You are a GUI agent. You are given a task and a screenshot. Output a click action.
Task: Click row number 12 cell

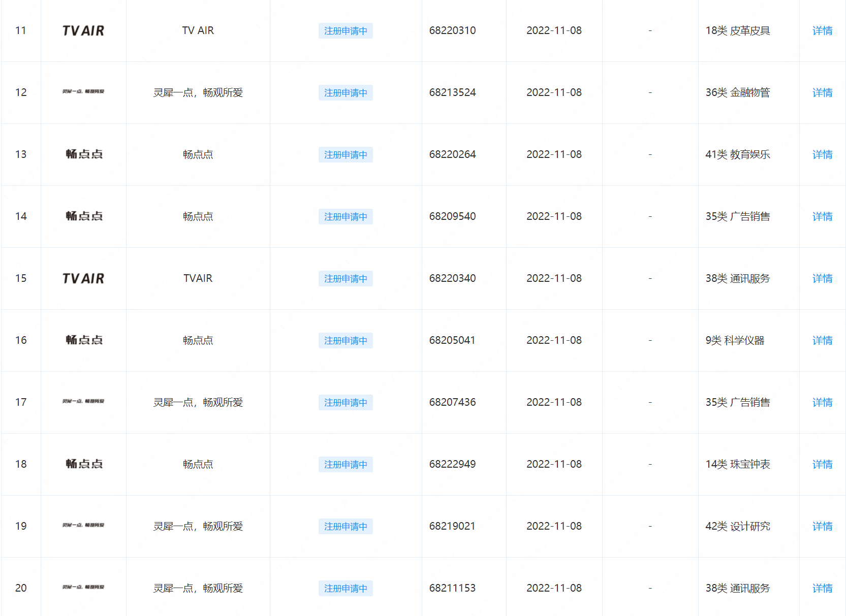21,92
